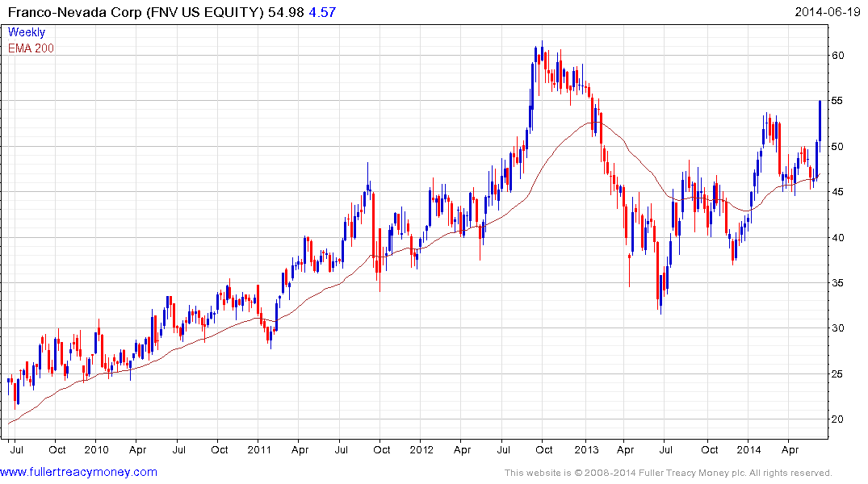Click the EMA 200 legend label
The height and width of the screenshot is (484, 868).
coord(31,48)
